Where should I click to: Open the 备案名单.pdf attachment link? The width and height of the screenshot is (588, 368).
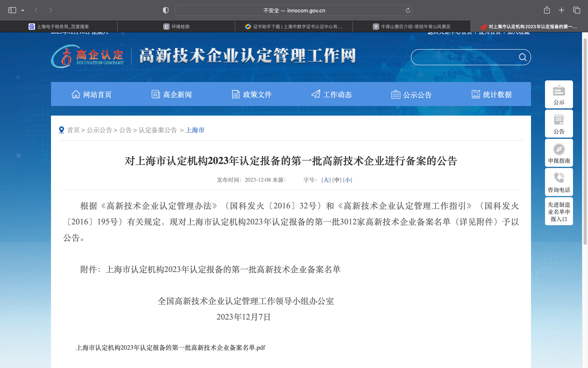pos(171,348)
